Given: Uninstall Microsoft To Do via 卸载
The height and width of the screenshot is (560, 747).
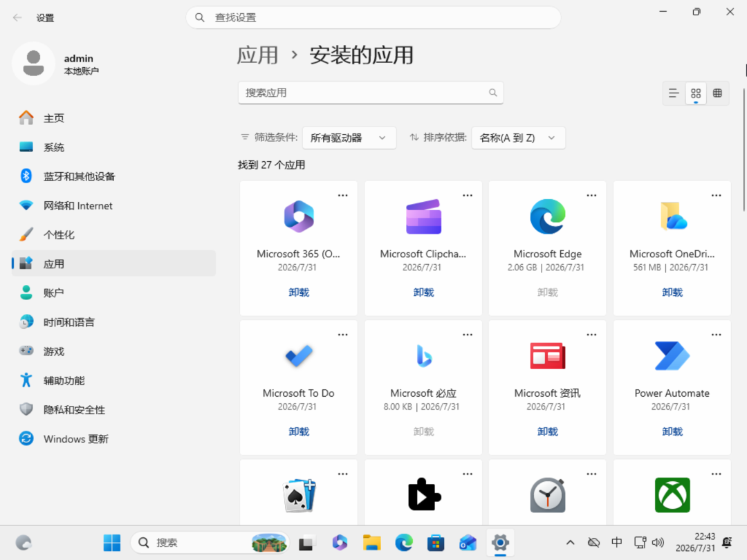Looking at the screenshot, I should [299, 432].
